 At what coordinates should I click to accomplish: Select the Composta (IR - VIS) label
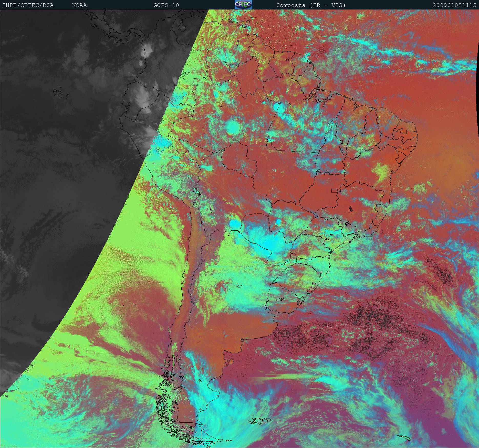click(311, 5)
